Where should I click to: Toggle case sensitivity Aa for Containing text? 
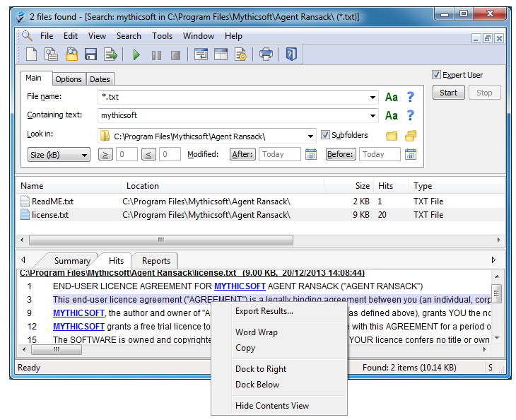(392, 115)
